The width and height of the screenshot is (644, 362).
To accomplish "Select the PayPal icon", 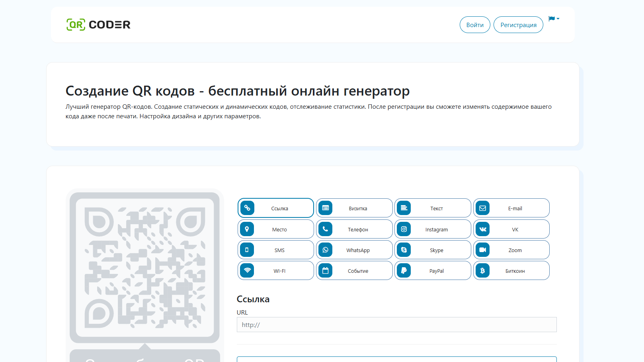I will (404, 270).
